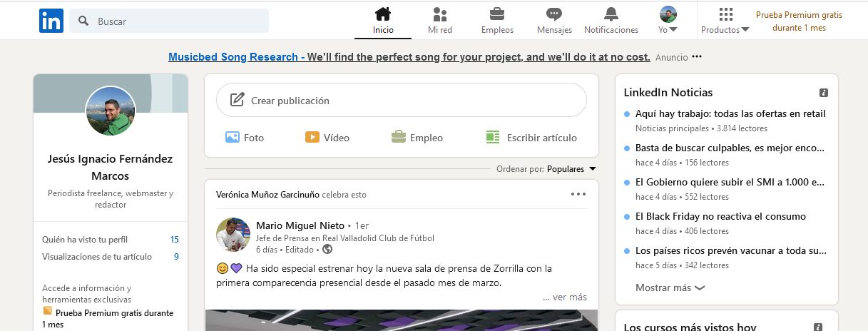Screen dimensions: 868x331
Task: Expand Mostrar más news list
Action: click(670, 288)
